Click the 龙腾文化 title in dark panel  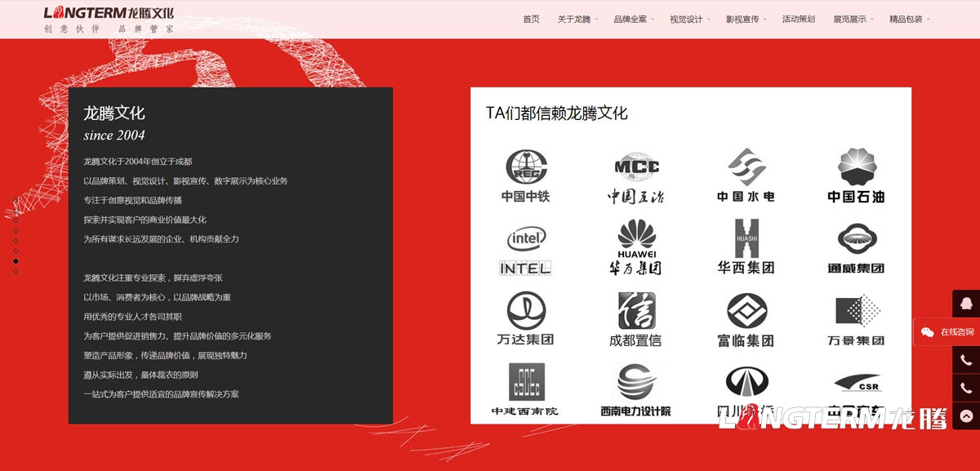114,113
